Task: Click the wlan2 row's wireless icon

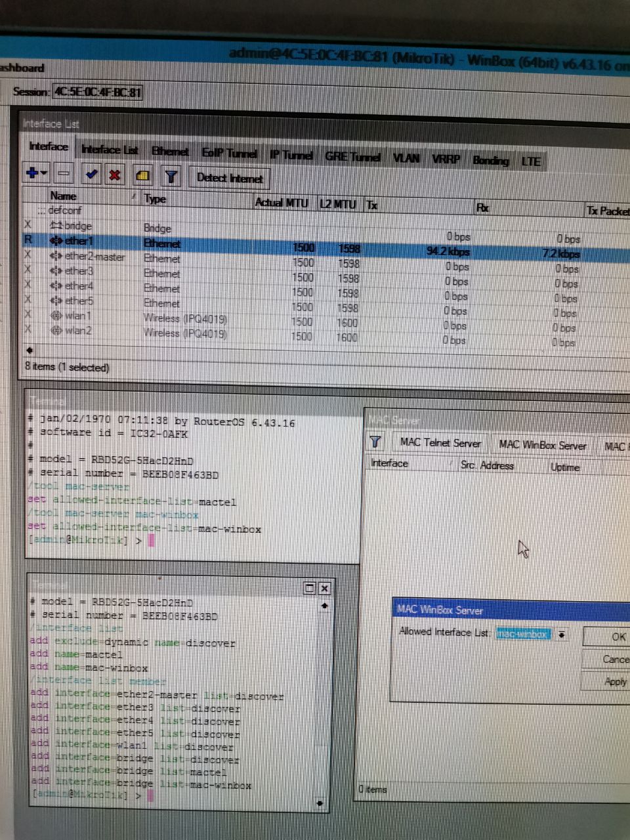Action: (x=56, y=330)
